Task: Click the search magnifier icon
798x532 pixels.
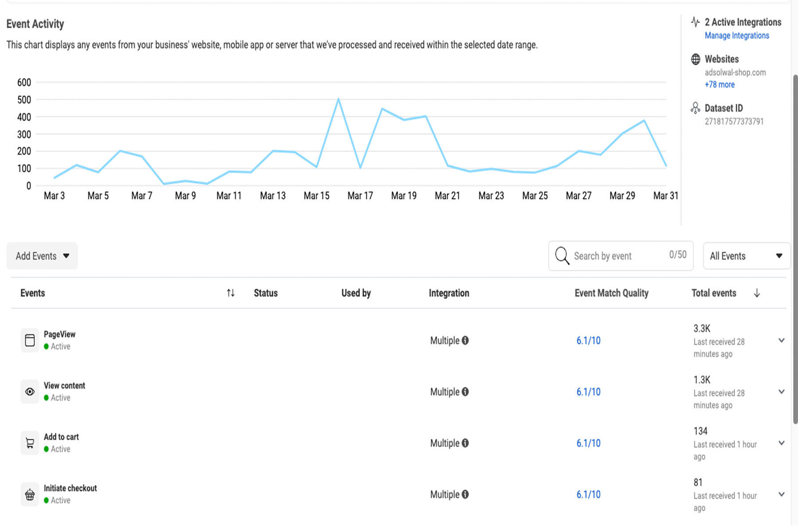Action: [x=562, y=256]
